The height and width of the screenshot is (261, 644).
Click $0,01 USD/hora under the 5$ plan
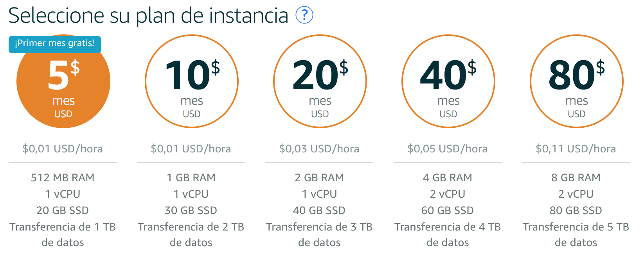(63, 149)
